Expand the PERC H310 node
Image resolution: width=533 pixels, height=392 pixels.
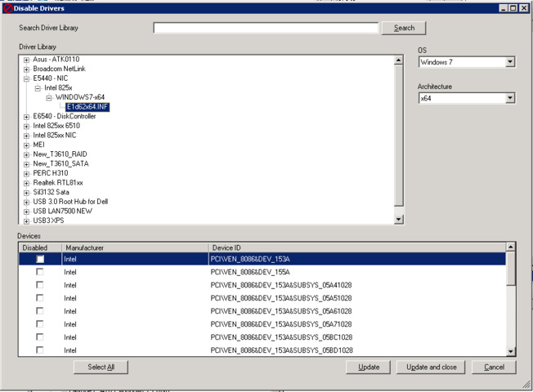click(26, 174)
